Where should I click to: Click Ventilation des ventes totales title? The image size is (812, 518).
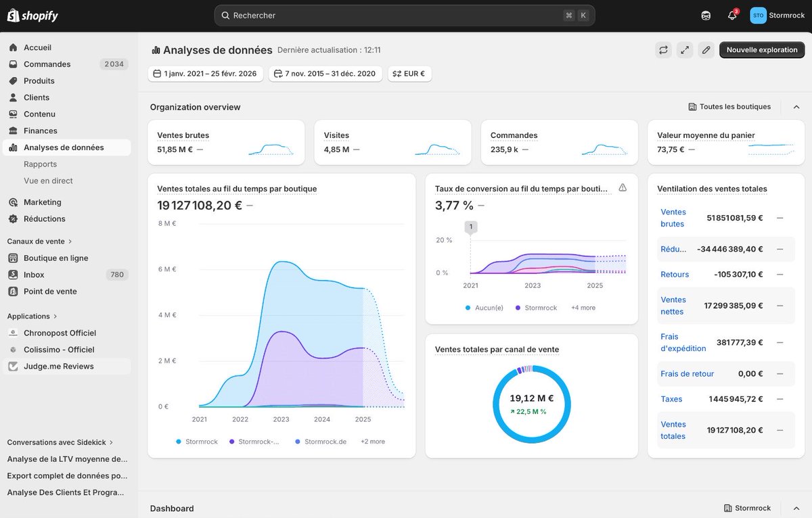[712, 189]
